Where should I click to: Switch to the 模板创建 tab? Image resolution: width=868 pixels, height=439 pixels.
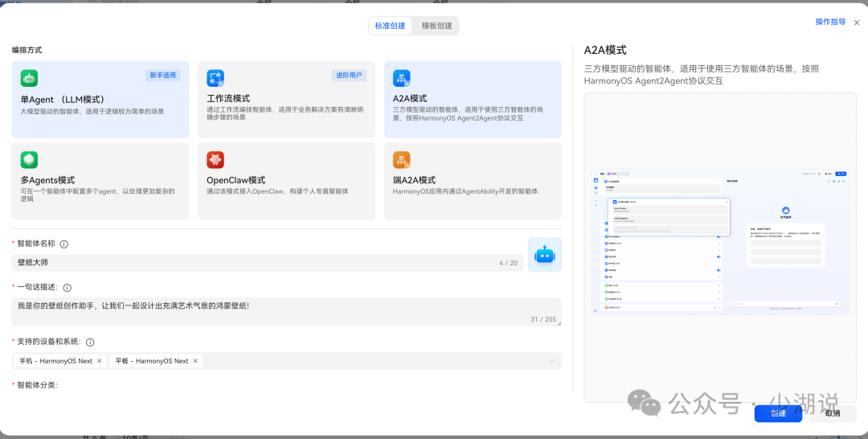tap(436, 26)
